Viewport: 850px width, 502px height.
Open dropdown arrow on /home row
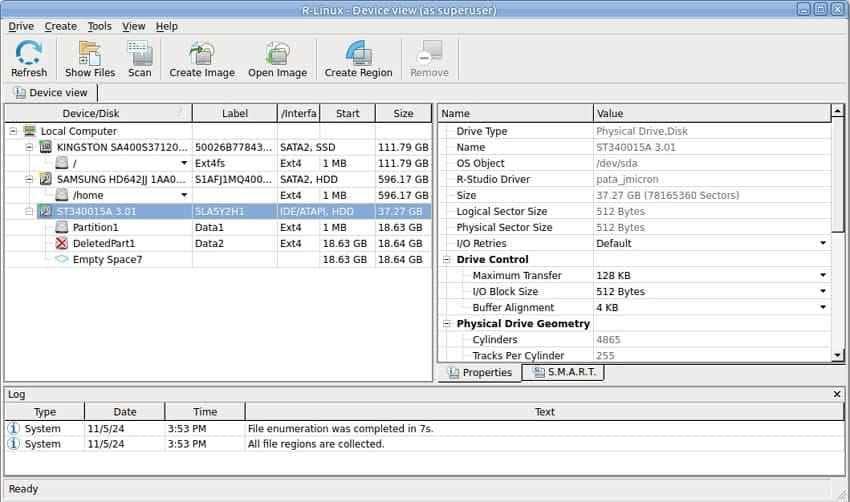tap(184, 195)
